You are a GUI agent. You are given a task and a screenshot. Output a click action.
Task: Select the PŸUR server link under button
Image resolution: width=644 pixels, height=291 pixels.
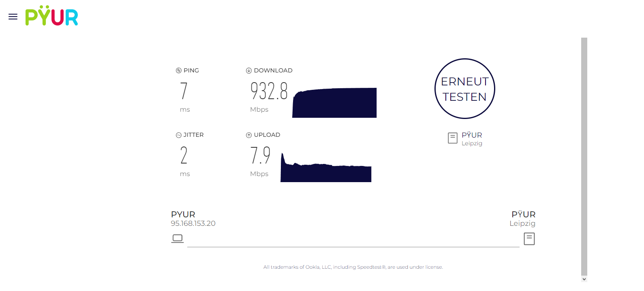click(472, 135)
